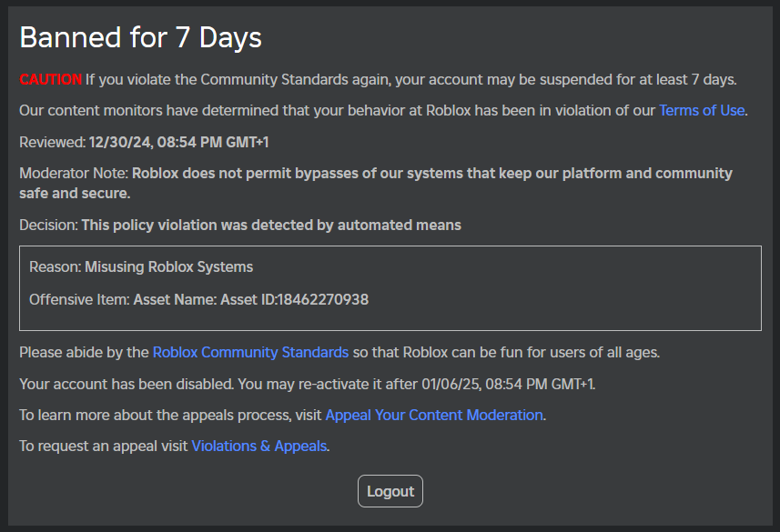780x532 pixels.
Task: Visit the Roblox Community Standards page
Action: tap(250, 352)
